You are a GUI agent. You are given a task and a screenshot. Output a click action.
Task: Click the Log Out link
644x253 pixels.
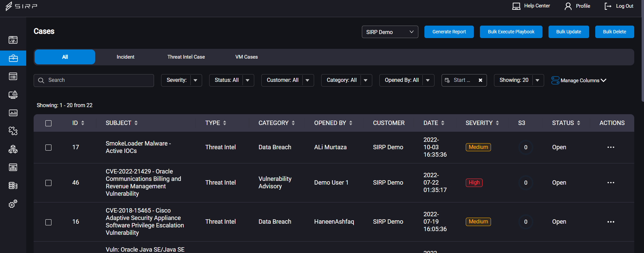tap(624, 6)
